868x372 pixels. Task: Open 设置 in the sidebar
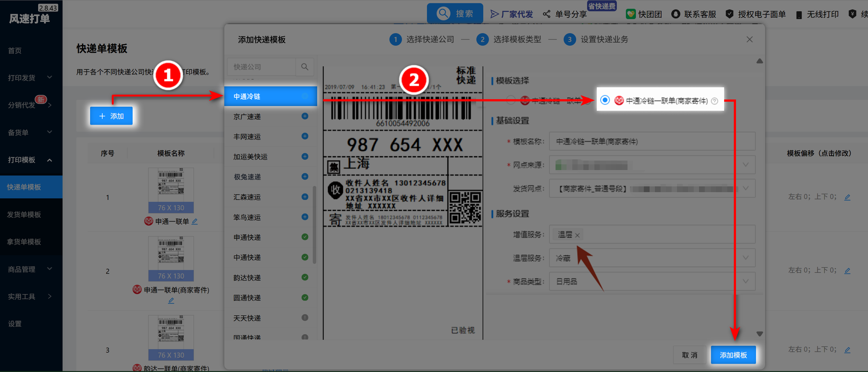coord(31,324)
